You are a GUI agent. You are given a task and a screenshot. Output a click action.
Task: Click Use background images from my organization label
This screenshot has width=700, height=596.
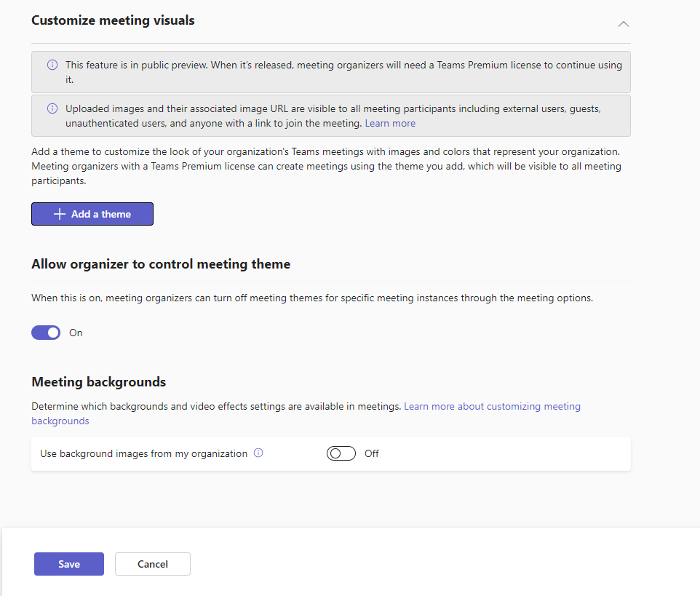[143, 453]
